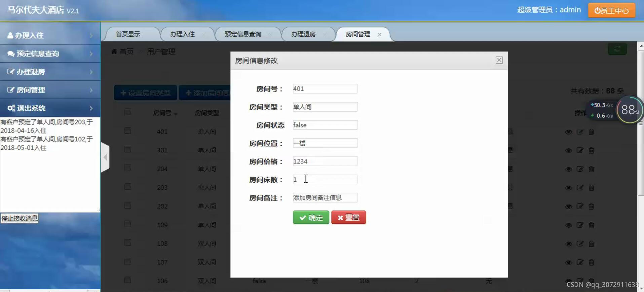Check the checkbox for room 109
Viewport: 644px width, 292px height.
pos(128,224)
